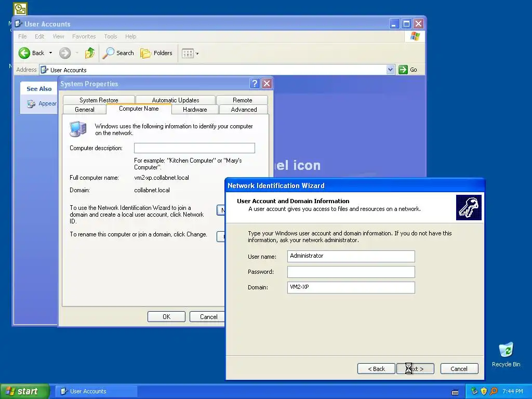The width and height of the screenshot is (532, 399).
Task: Click the Windows flag logo in the menu bar
Action: (x=415, y=36)
